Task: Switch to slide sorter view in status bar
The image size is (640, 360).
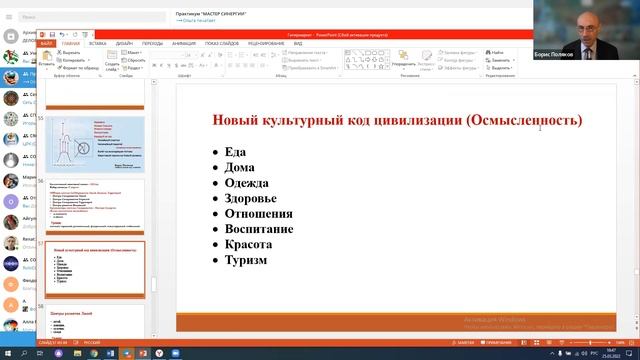Action: [x=536, y=343]
